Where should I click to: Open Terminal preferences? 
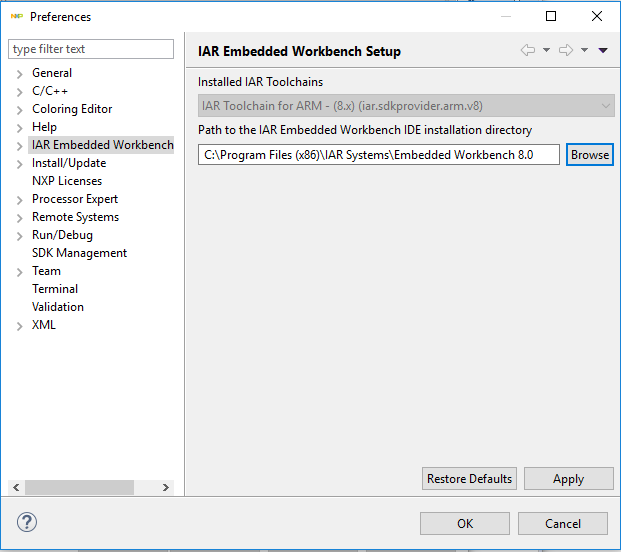[x=55, y=289]
